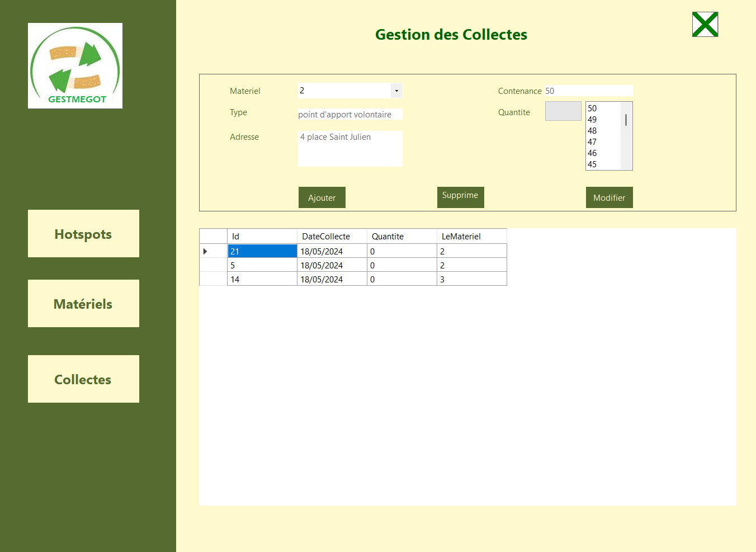The width and height of the screenshot is (756, 552).
Task: Open the Materiel dropdown list
Action: [x=396, y=91]
